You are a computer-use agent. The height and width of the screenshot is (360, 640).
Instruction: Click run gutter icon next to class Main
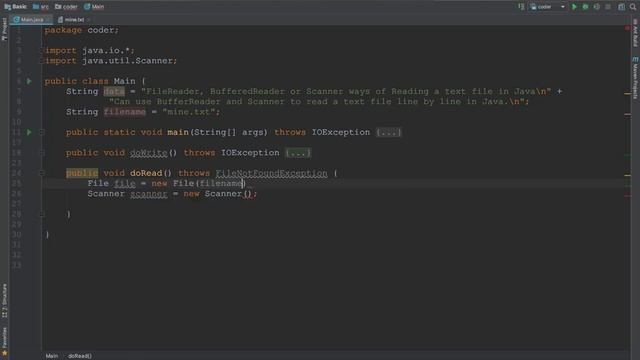(x=29, y=81)
